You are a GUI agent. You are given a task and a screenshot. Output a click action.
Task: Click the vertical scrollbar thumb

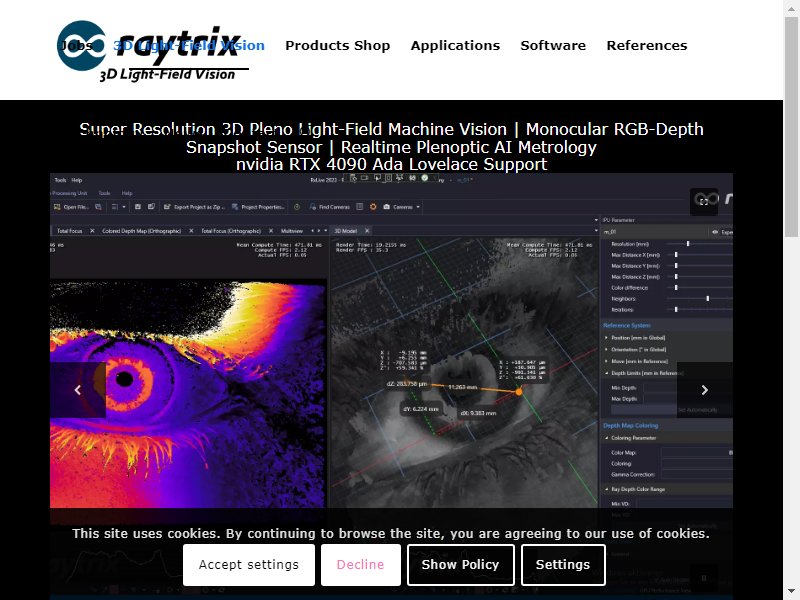[x=791, y=127]
